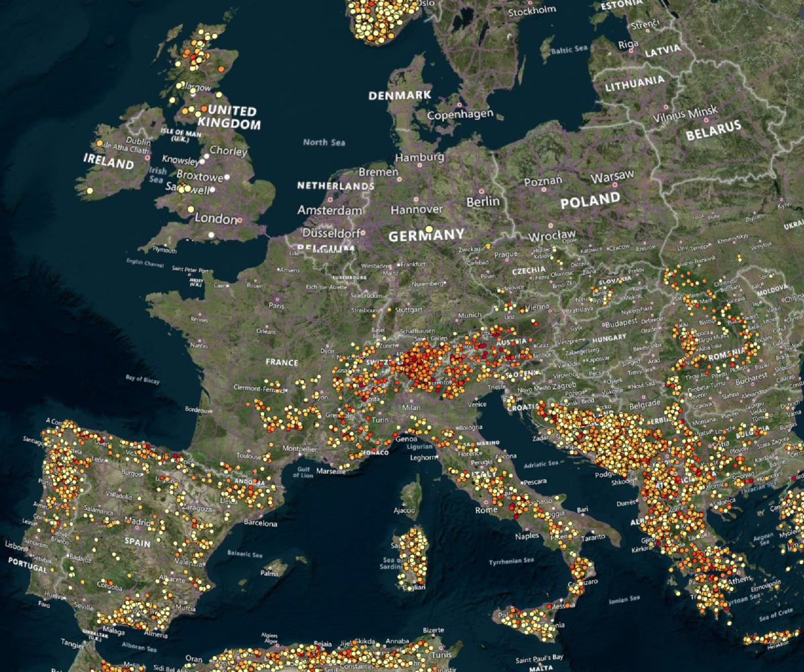The image size is (804, 672).
Task: Select the Copenhagen map label
Action: (x=460, y=115)
